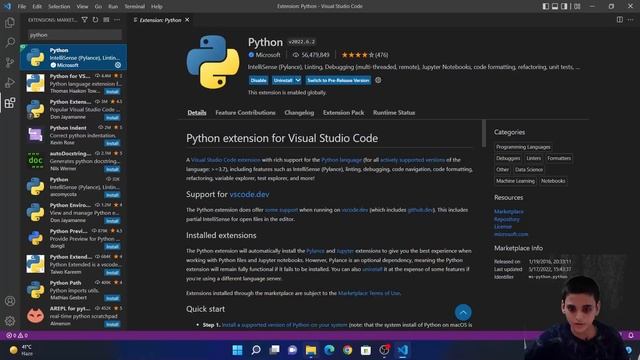
Task: Click the Python extension manage gear in list
Action: tap(118, 65)
